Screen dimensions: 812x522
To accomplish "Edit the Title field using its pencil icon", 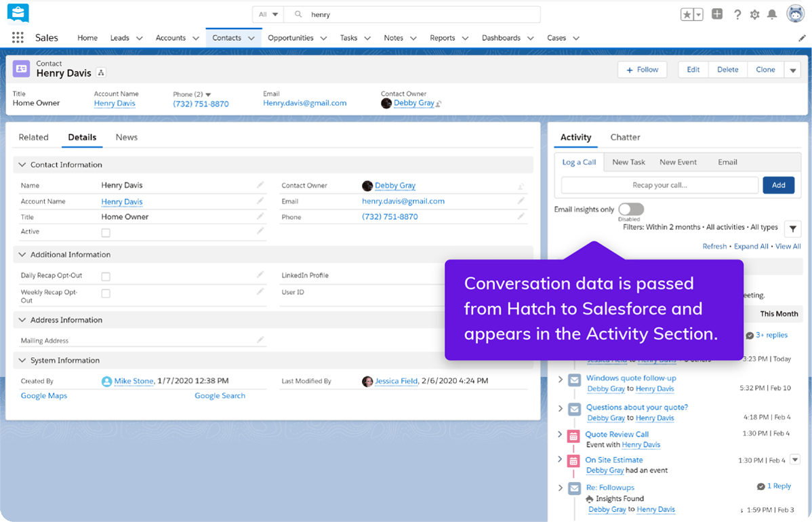I will click(x=261, y=216).
